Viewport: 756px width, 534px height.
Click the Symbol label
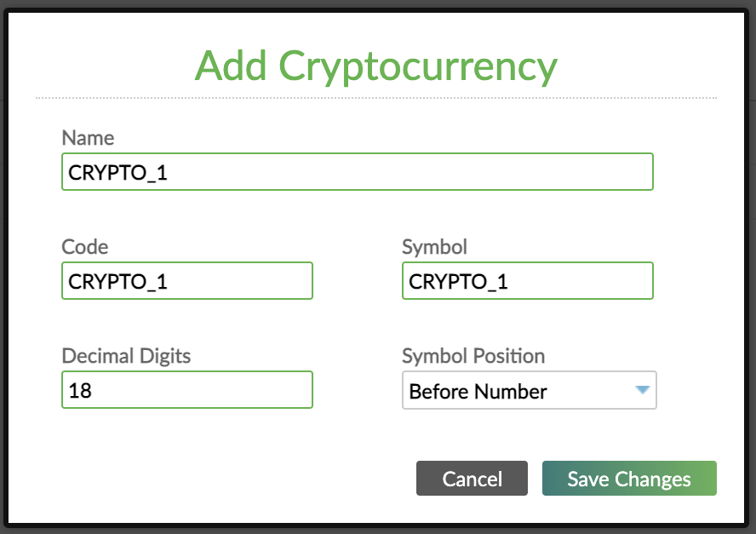[x=434, y=246]
